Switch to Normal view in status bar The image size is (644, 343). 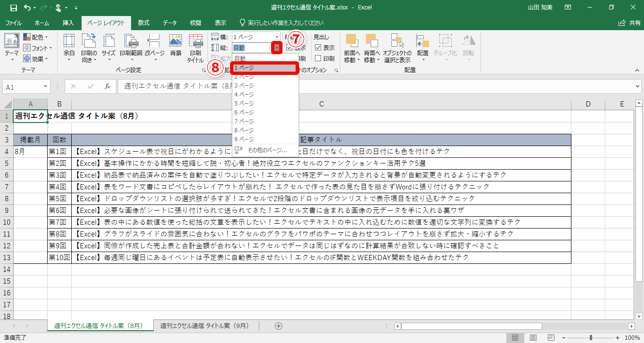[515, 337]
